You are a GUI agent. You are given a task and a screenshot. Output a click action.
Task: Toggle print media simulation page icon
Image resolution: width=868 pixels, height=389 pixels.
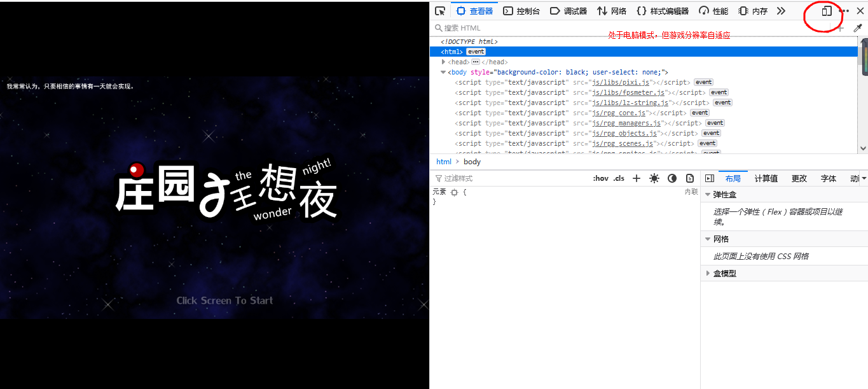point(690,178)
